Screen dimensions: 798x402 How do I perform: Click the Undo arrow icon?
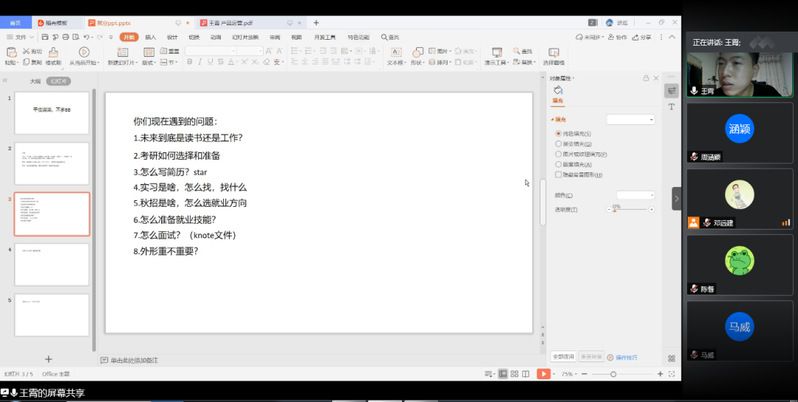point(87,37)
